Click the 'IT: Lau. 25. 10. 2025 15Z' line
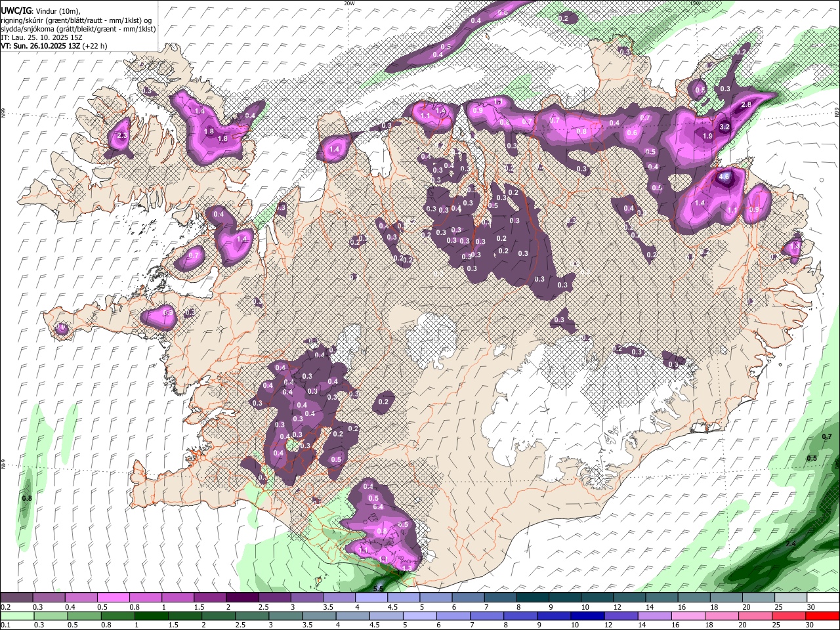The height and width of the screenshot is (630, 840). pyautogui.click(x=41, y=37)
